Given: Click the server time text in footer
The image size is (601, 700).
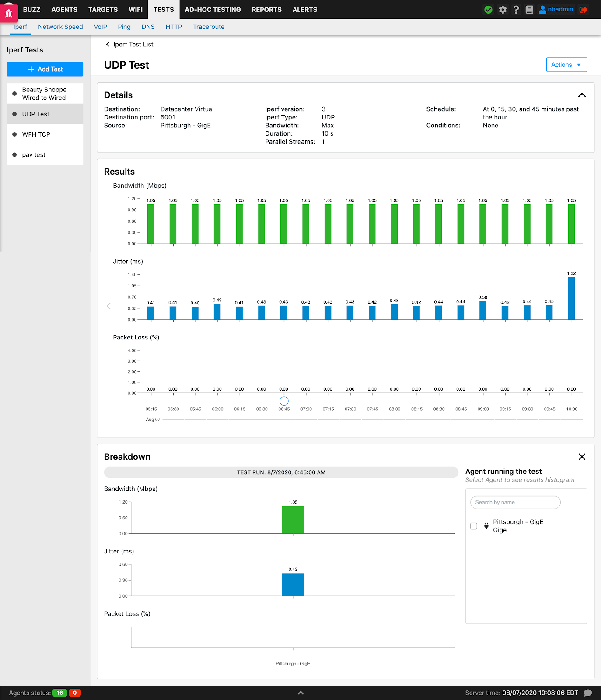Looking at the screenshot, I should (522, 693).
